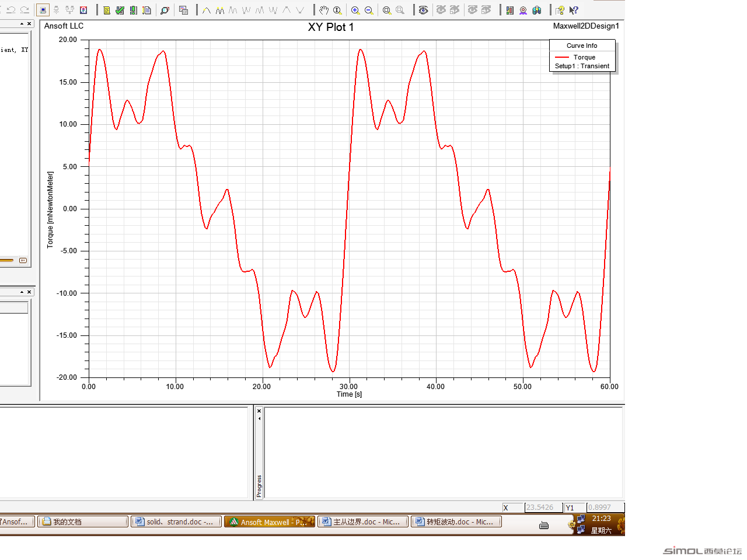Select the Torque curve legend entry
This screenshot has width=747, height=560.
[575, 57]
